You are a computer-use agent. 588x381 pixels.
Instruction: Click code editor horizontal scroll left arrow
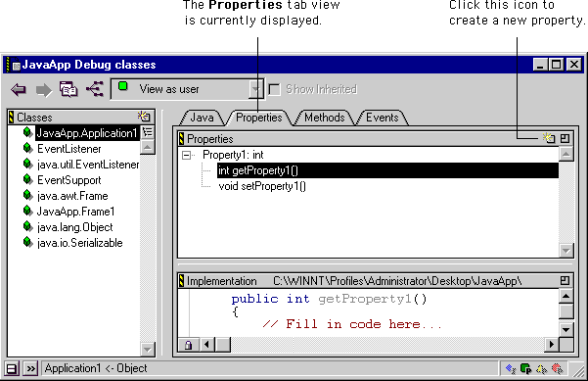pos(207,344)
